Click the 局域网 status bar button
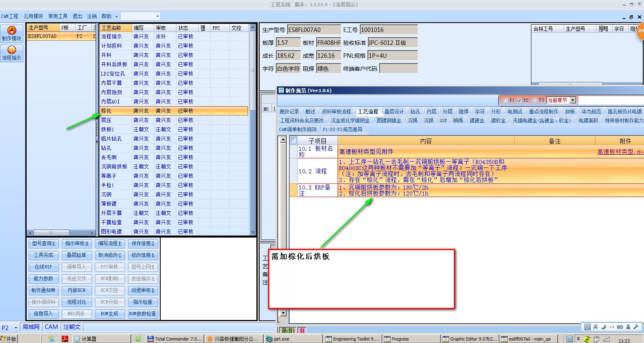 coord(31,327)
